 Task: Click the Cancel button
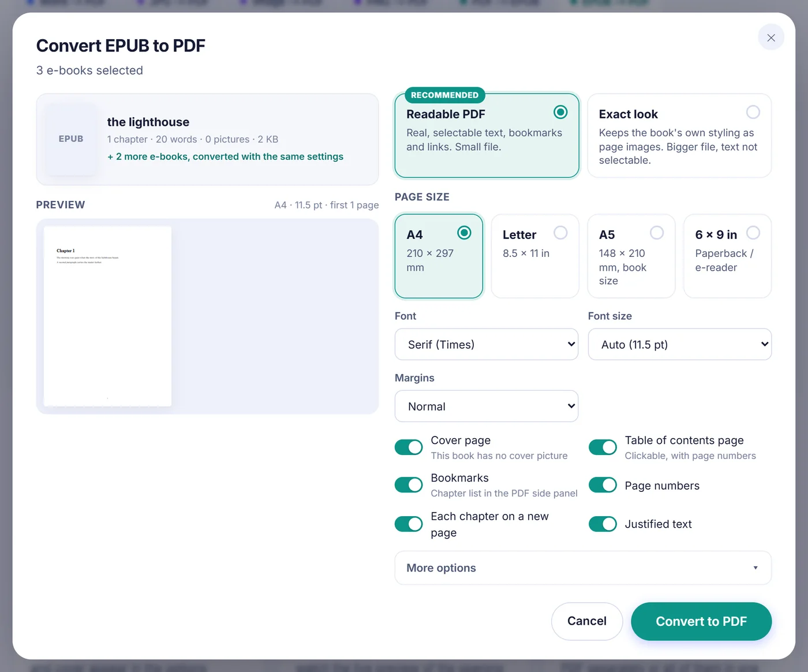pos(587,621)
